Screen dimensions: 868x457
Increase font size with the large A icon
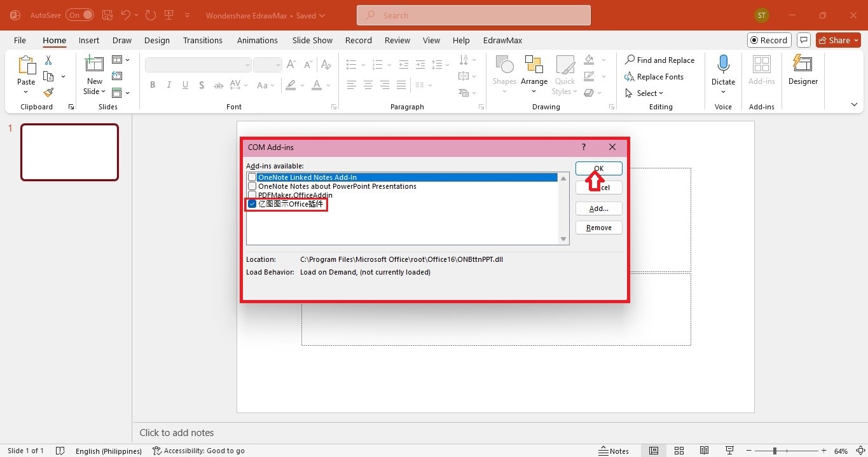click(x=291, y=65)
